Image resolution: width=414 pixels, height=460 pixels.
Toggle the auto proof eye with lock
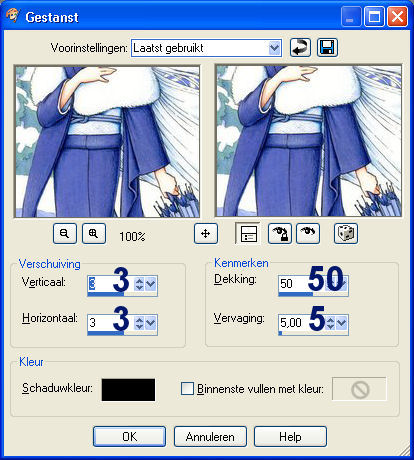280,233
